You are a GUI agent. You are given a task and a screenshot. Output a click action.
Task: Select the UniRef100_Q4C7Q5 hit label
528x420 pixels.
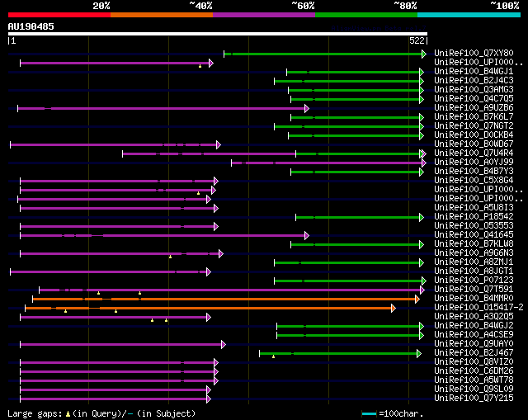(474, 99)
